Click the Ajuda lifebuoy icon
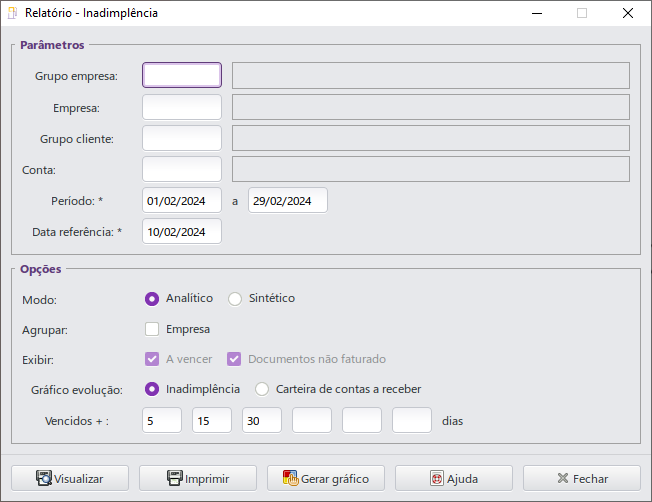The image size is (652, 502). pos(437,479)
